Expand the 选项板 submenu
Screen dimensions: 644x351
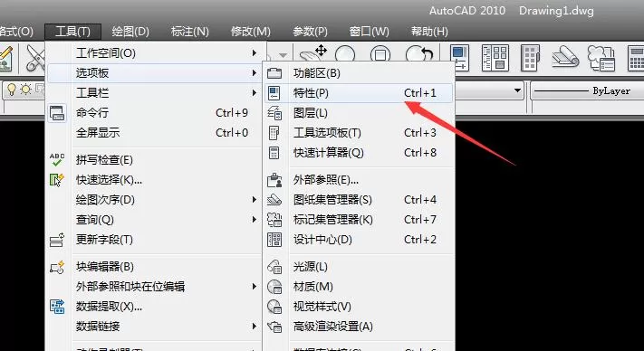[x=154, y=73]
